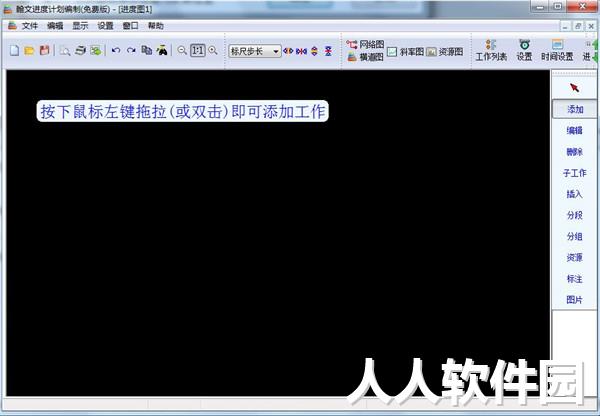Viewport: 600px width, 416px height.
Task: Click the horizontal compress arrows icon
Action: (x=301, y=51)
